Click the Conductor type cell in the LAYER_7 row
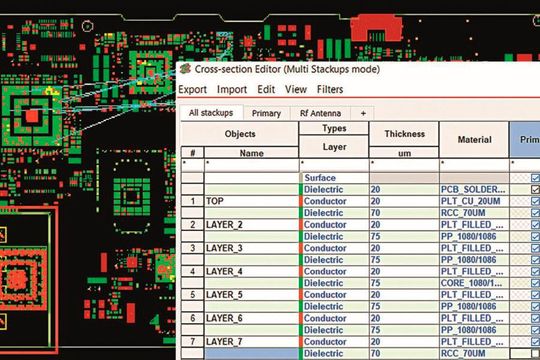This screenshot has height=360, width=540. pos(334,342)
